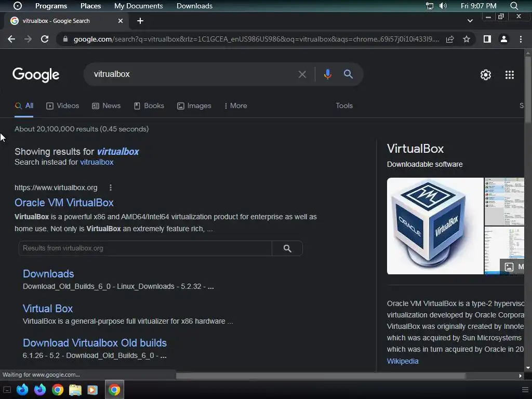The image size is (532, 399).
Task: Open more images in knowledge panel
Action: tap(512, 267)
